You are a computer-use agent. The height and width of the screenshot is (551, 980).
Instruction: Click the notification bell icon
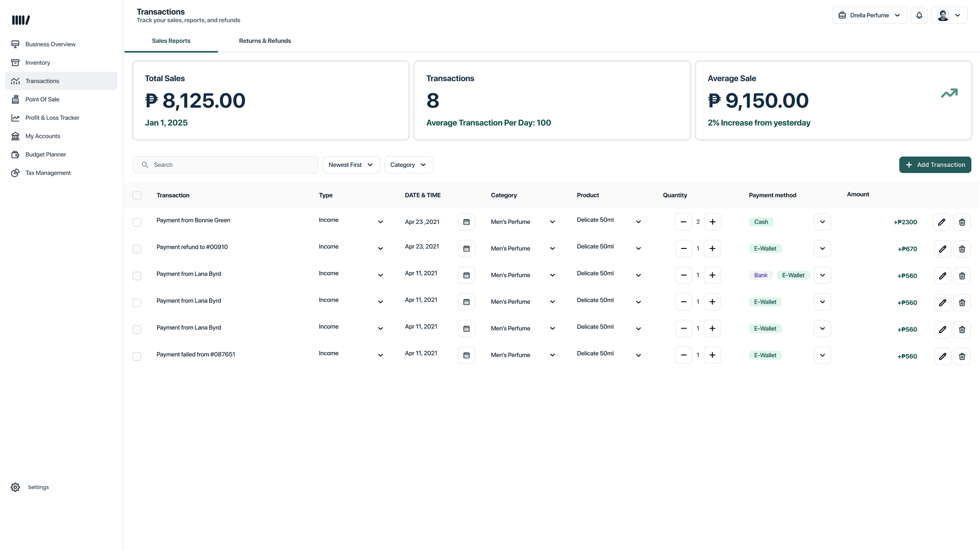919,15
